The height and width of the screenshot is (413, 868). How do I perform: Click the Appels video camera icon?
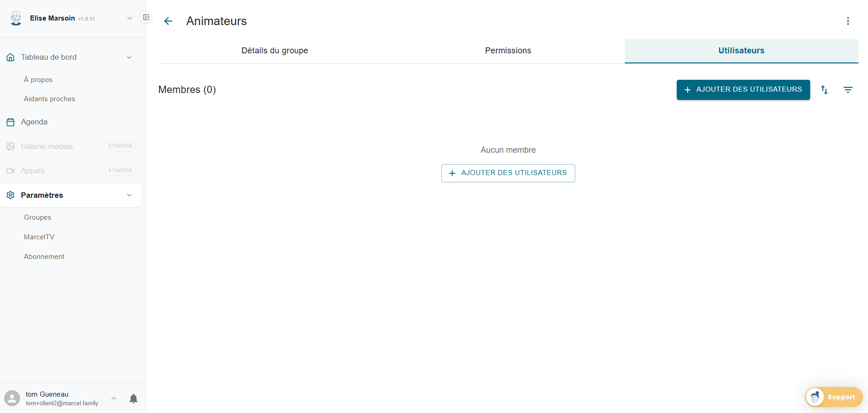pyautogui.click(x=11, y=170)
